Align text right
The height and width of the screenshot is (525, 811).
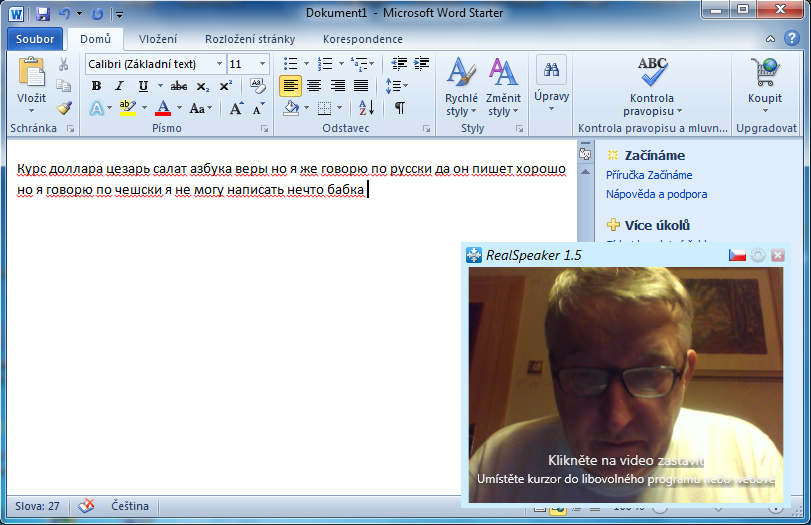point(337,86)
